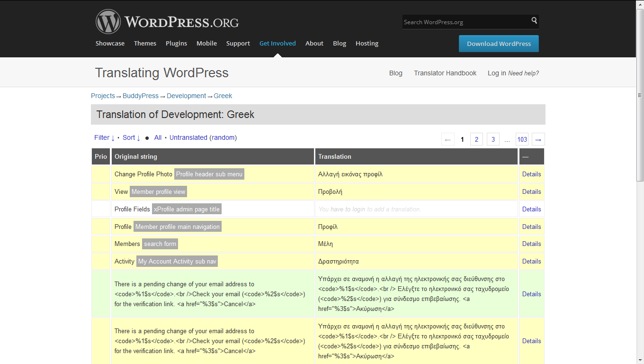
Task: Open Details for Activity row
Action: coord(531,261)
